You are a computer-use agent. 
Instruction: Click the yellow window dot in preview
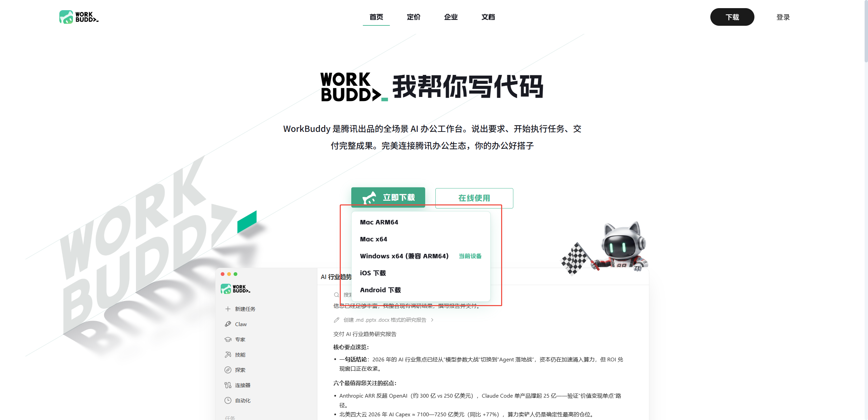pos(229,274)
